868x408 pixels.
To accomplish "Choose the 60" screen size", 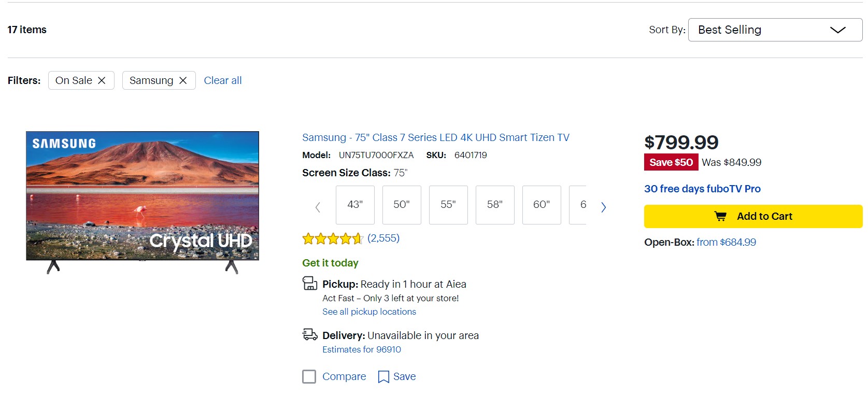I will (542, 205).
